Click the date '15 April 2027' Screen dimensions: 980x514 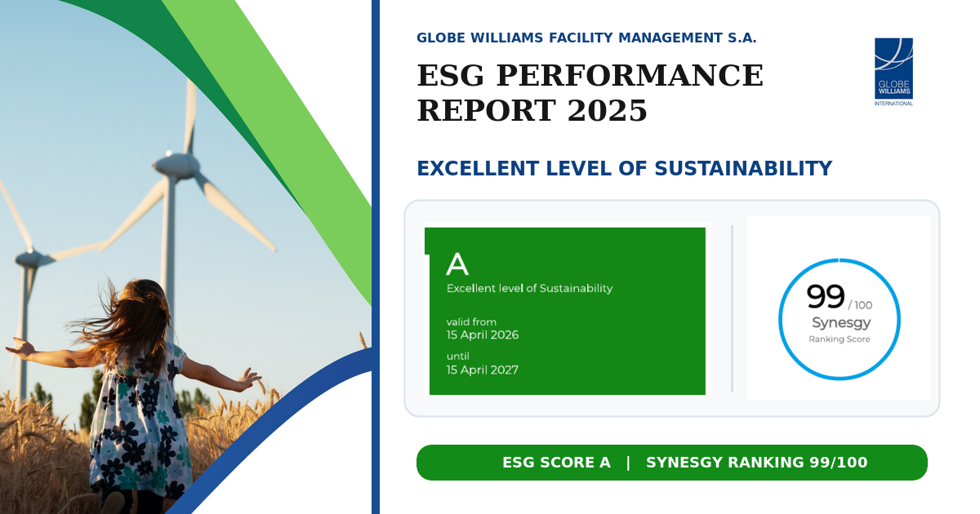[482, 370]
